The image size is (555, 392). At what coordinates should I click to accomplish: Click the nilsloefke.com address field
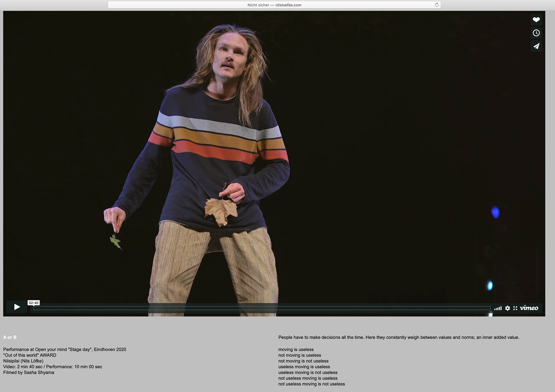274,5
